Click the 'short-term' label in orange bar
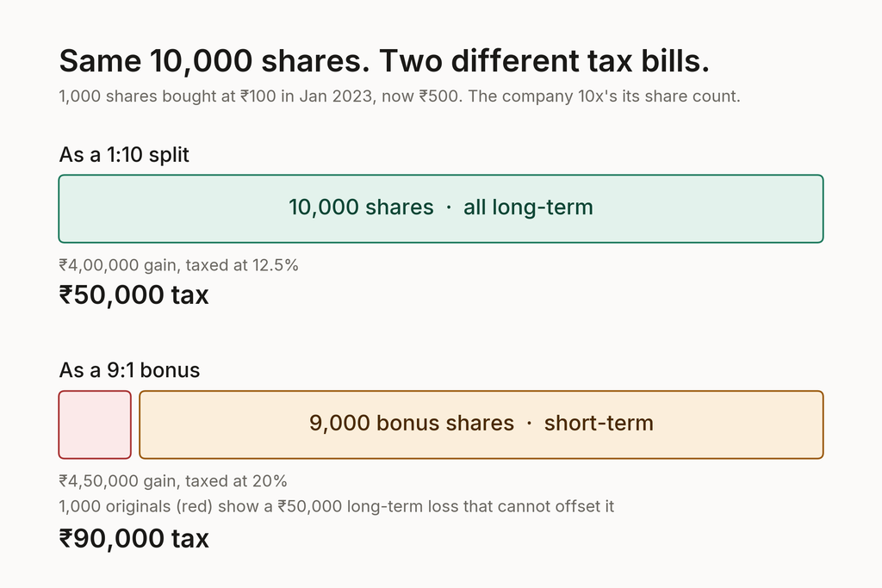Screen dimensions: 882x588 (599, 423)
